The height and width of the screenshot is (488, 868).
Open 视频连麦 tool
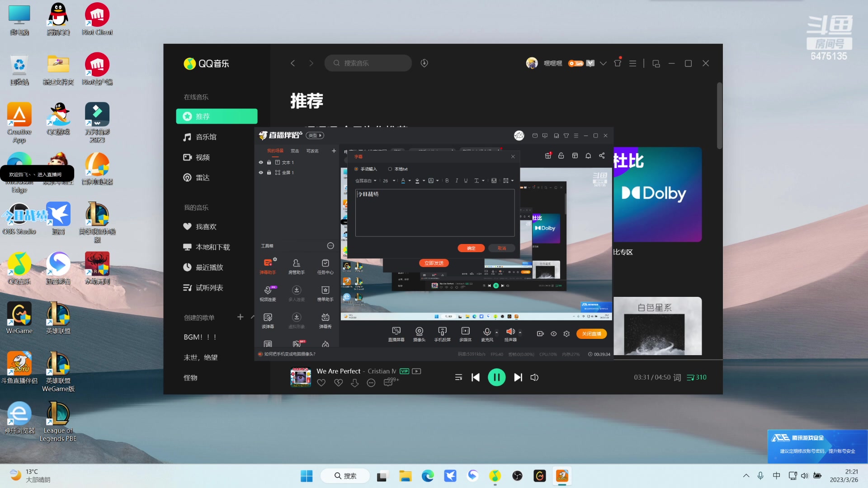coord(268,293)
